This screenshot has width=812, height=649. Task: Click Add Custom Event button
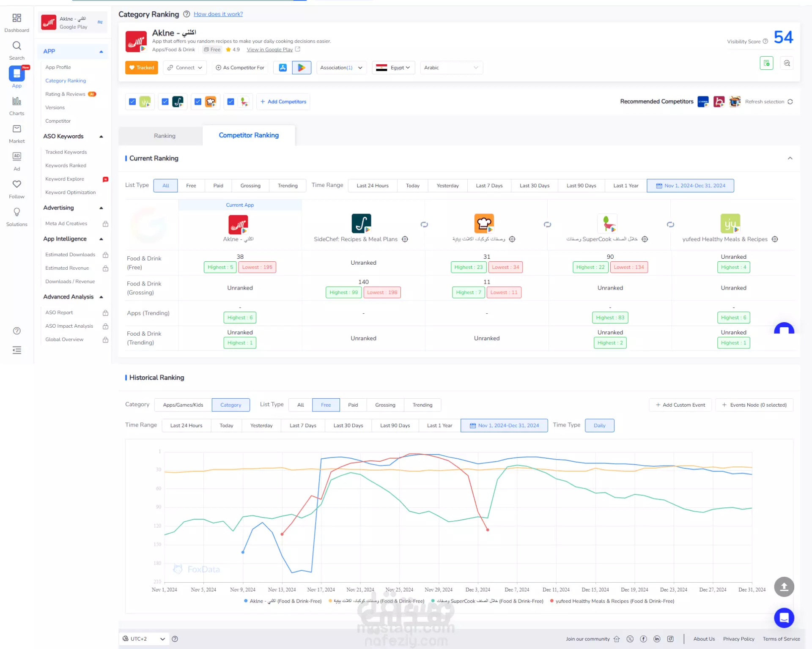click(x=680, y=405)
